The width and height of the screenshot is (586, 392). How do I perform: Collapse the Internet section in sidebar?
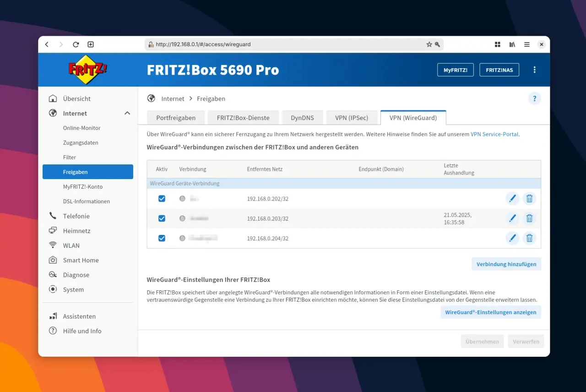(127, 114)
